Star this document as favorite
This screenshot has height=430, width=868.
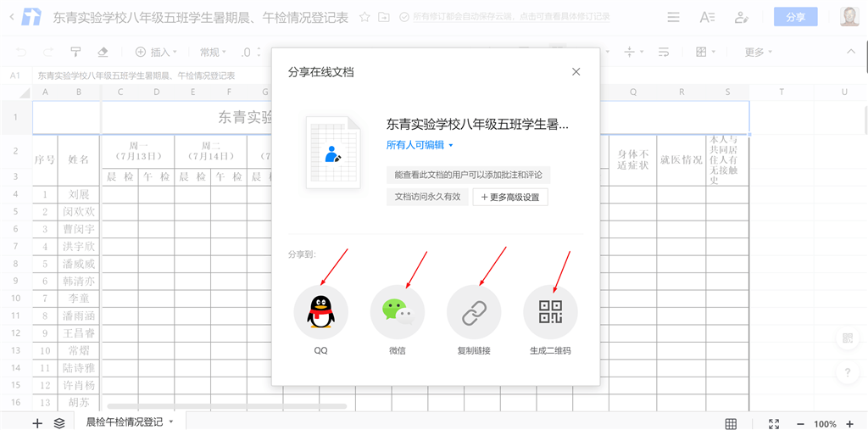364,17
